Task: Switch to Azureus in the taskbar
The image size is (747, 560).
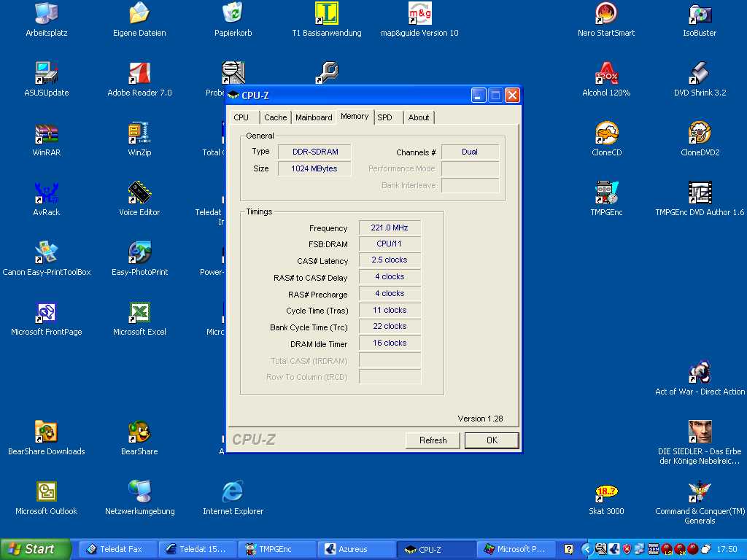Action: [356, 549]
